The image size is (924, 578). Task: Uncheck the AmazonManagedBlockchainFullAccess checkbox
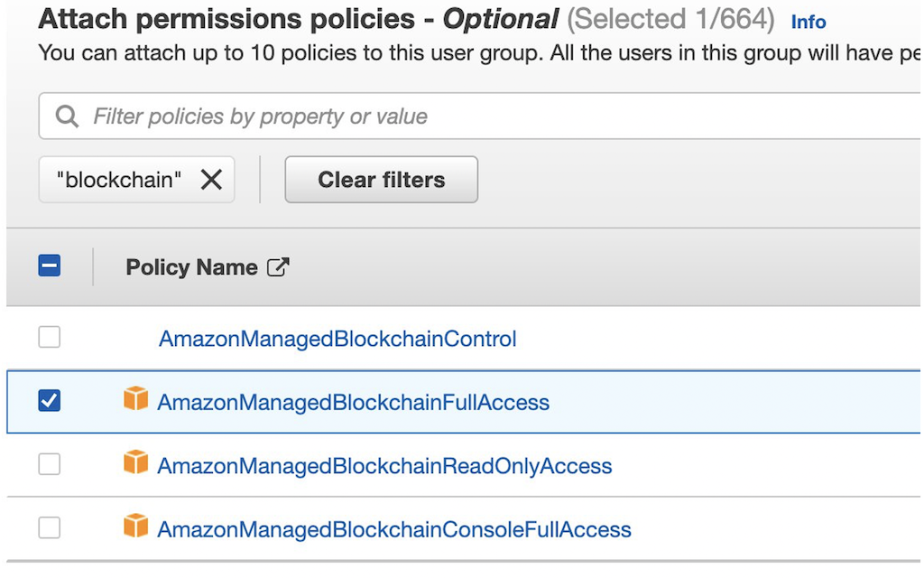pyautogui.click(x=50, y=400)
